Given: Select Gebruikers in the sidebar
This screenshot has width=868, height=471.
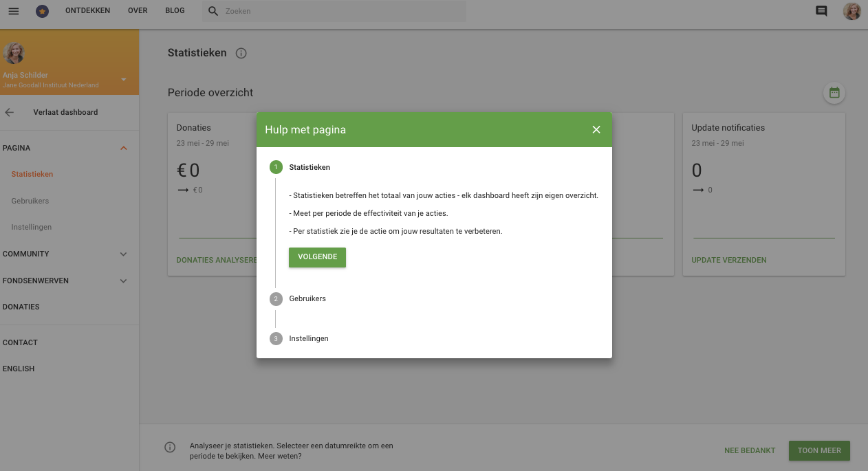Looking at the screenshot, I should point(30,201).
